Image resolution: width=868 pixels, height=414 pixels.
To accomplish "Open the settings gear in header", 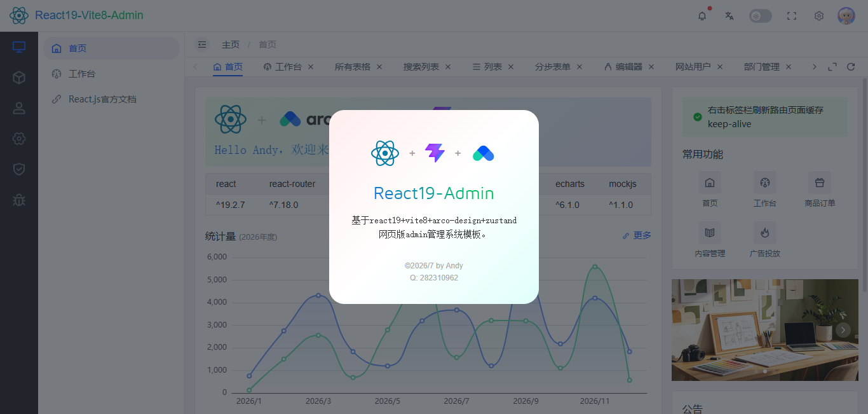I will (819, 16).
